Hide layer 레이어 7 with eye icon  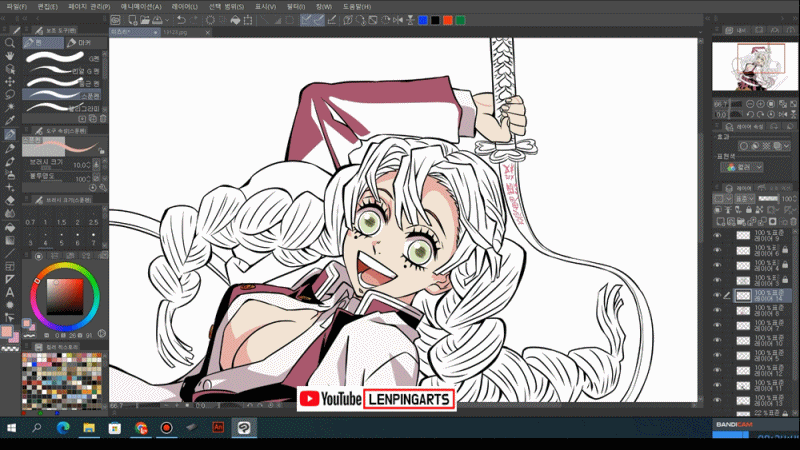[x=717, y=325]
